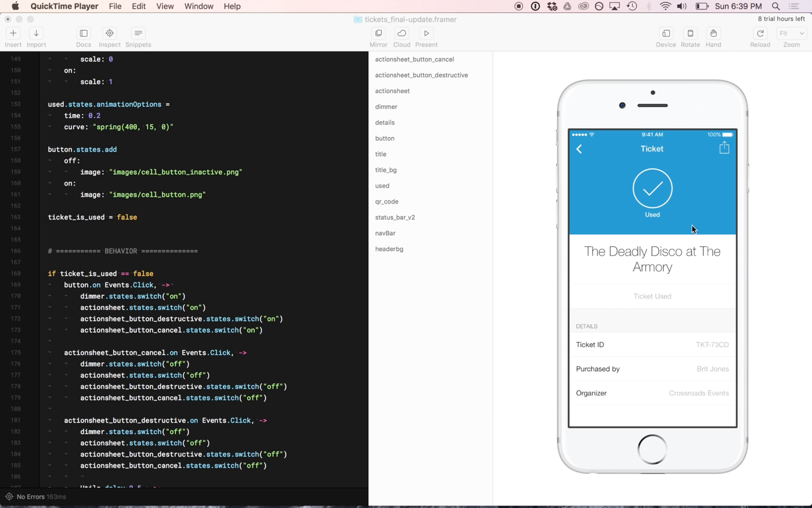Click the macOS Spotlight search icon
Screen dimensions: 812x508
pos(775,7)
